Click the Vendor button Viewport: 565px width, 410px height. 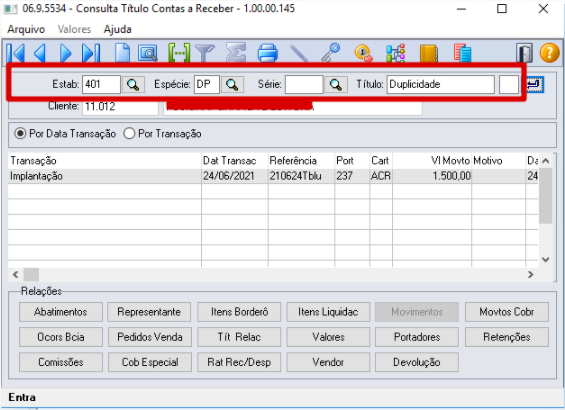pos(328,362)
